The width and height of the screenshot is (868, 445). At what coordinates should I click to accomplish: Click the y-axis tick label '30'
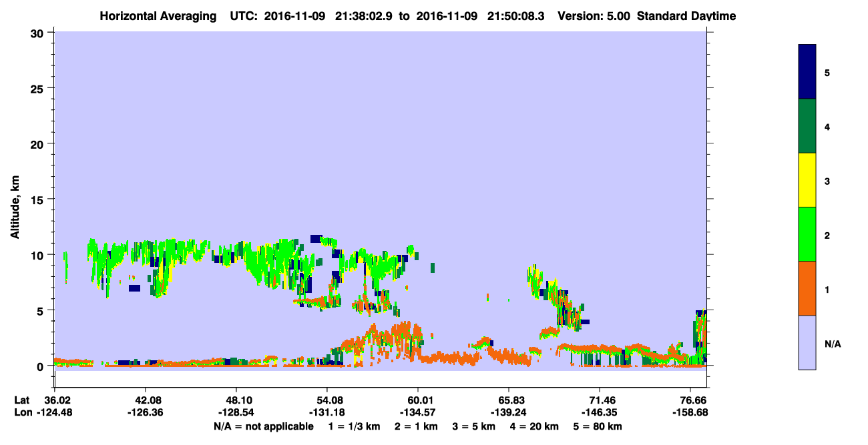point(39,33)
